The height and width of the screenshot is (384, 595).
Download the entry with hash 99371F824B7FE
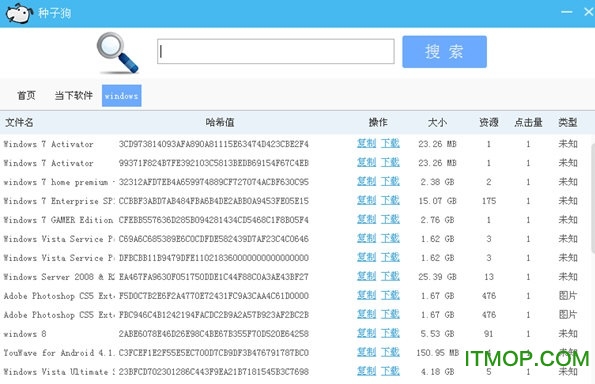390,162
